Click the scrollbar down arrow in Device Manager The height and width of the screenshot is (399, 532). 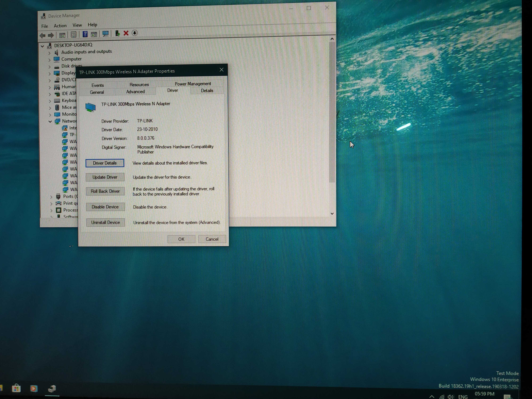pos(332,214)
